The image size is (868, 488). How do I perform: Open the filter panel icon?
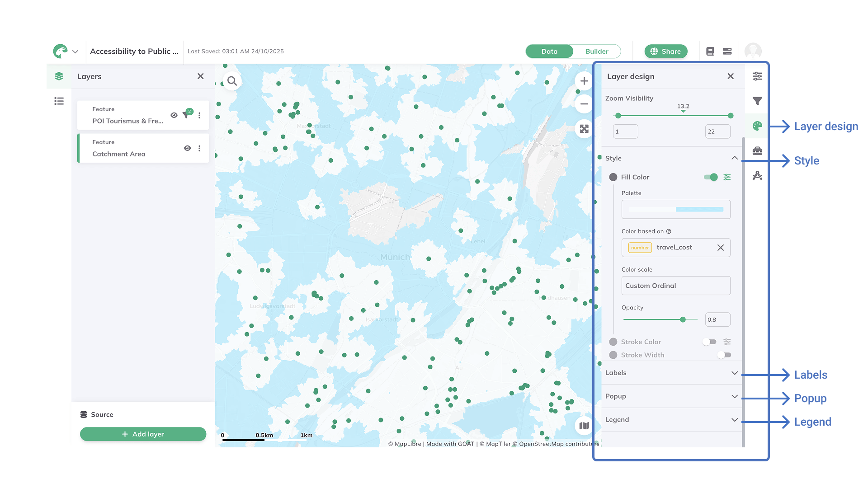[757, 101]
